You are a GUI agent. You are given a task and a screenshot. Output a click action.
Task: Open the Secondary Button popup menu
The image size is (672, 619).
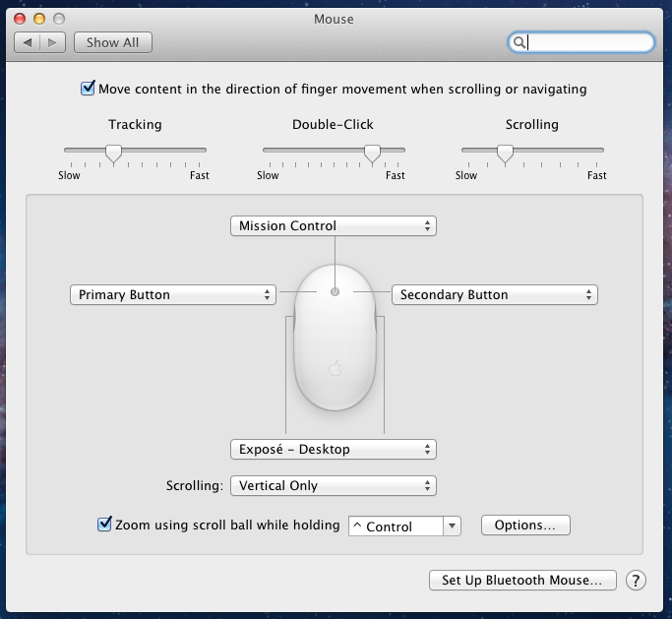[495, 295]
